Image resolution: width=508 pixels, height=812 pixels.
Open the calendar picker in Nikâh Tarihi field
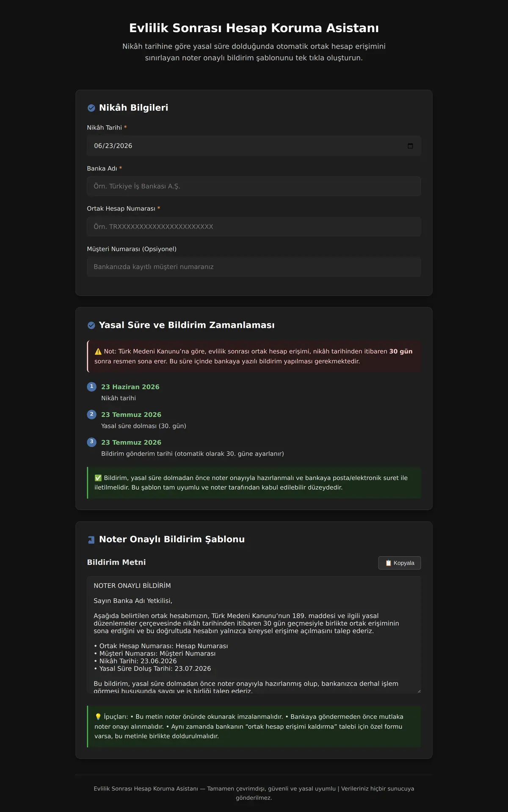coord(410,146)
